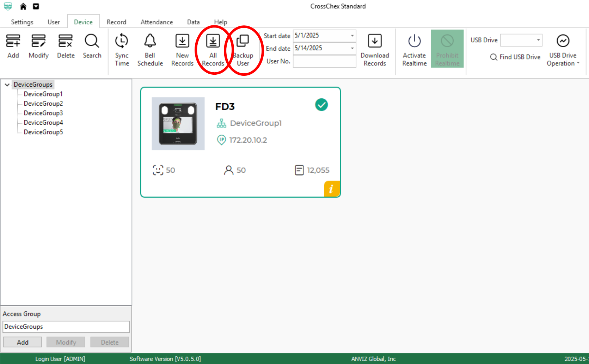Click the IP address 172.20.10.2
The image size is (589, 364).
click(x=248, y=140)
